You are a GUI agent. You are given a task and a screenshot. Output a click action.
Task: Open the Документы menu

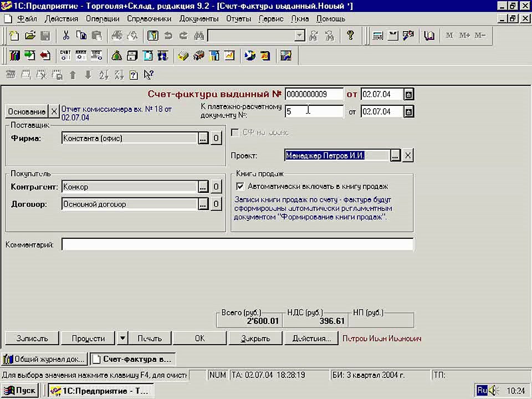coord(199,19)
